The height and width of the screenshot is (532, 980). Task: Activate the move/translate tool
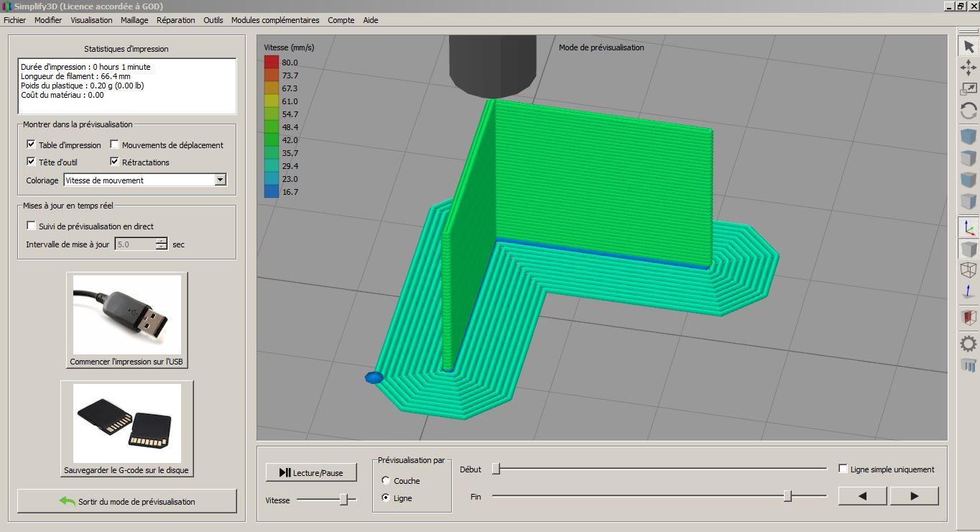point(969,68)
